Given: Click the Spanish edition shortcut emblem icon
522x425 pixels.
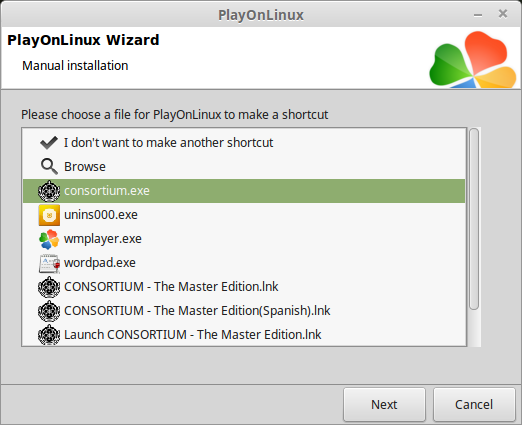Looking at the screenshot, I should pos(49,311).
